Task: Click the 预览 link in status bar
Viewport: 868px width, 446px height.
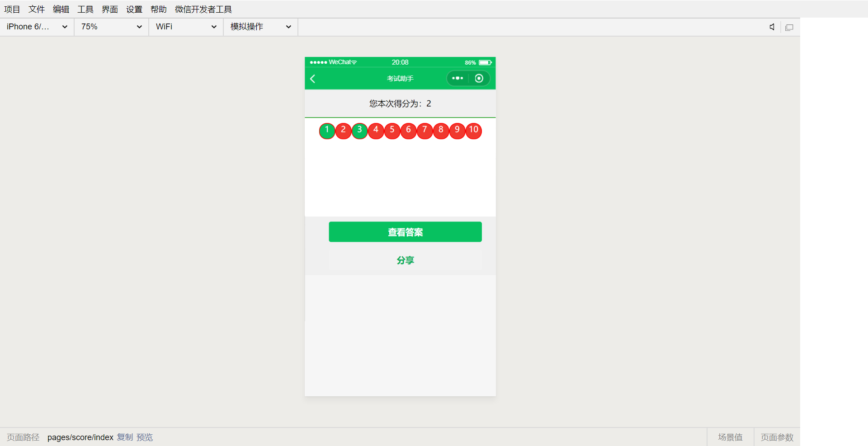Action: tap(145, 437)
